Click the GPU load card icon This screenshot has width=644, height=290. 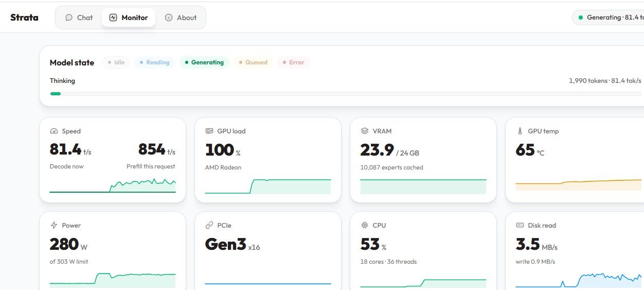[209, 131]
